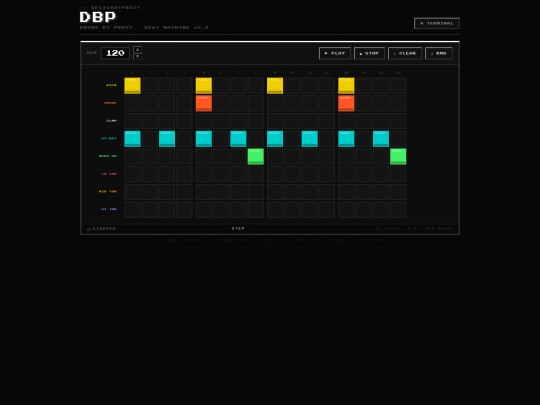Disable the green Open HH pad on step 16

coord(398,156)
